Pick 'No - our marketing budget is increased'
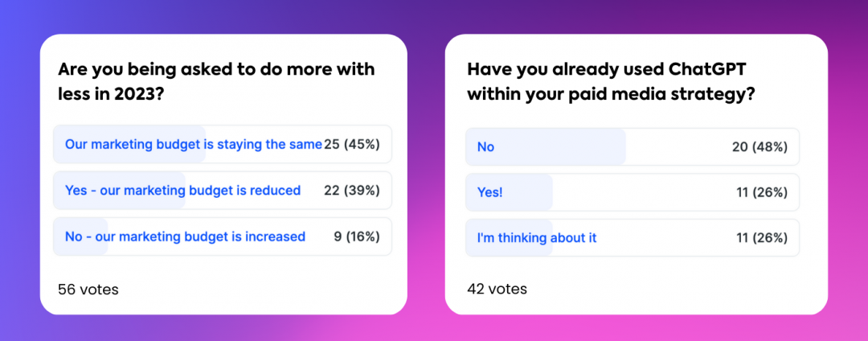This screenshot has width=868, height=341. pos(223,237)
